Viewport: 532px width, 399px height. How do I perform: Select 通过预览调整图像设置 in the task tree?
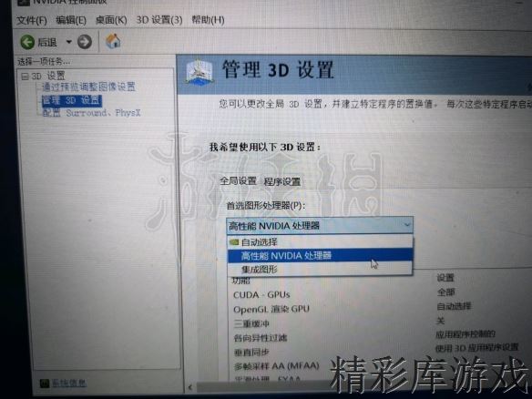coord(88,87)
